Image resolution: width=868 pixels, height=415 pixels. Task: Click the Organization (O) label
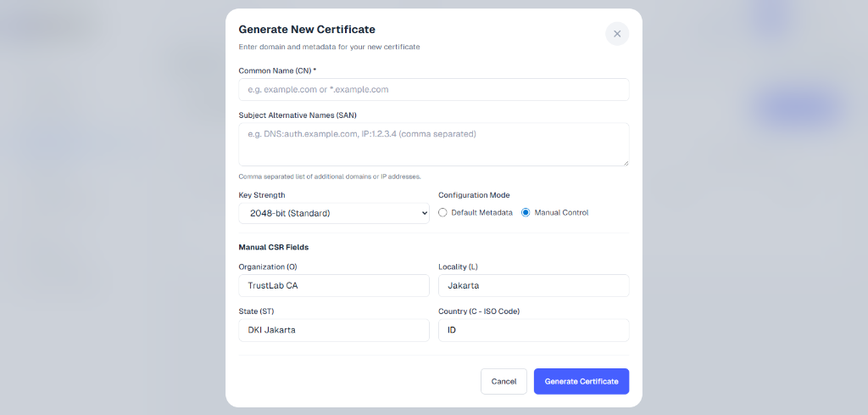[267, 266]
